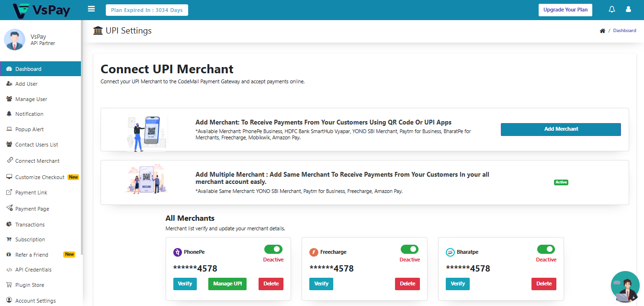Open the notifications bell icon
The image size is (644, 306).
pos(611,10)
